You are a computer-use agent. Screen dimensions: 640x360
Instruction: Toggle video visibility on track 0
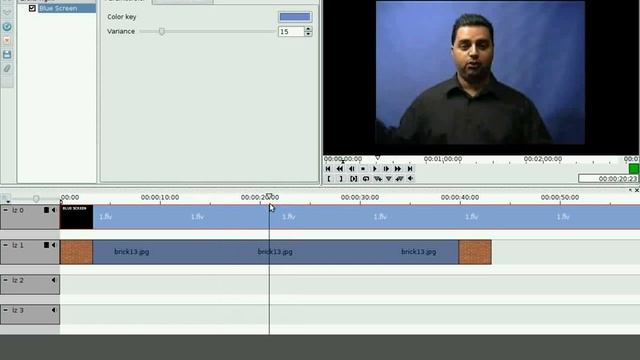tap(46, 210)
